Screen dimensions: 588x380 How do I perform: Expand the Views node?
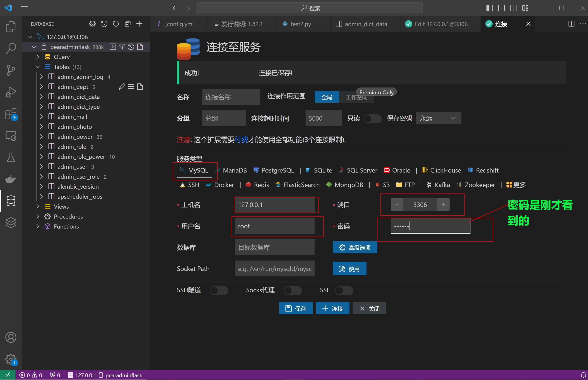point(38,207)
